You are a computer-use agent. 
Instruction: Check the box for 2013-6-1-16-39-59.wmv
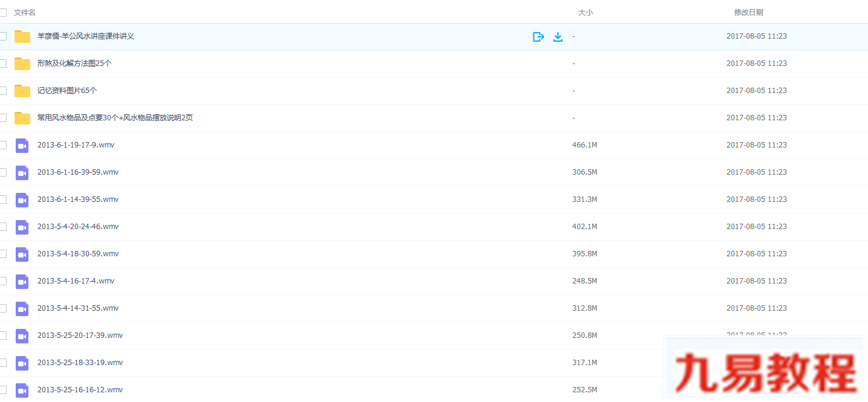pos(2,172)
